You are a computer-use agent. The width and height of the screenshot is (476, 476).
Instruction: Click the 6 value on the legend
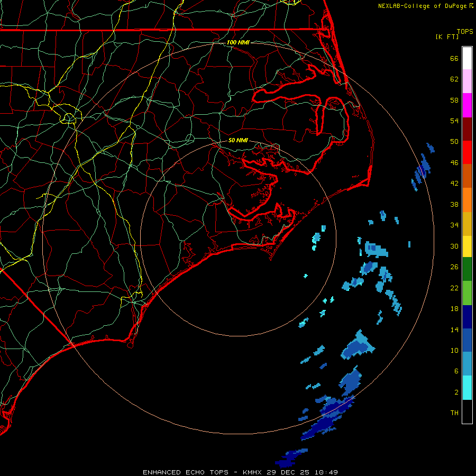point(456,371)
